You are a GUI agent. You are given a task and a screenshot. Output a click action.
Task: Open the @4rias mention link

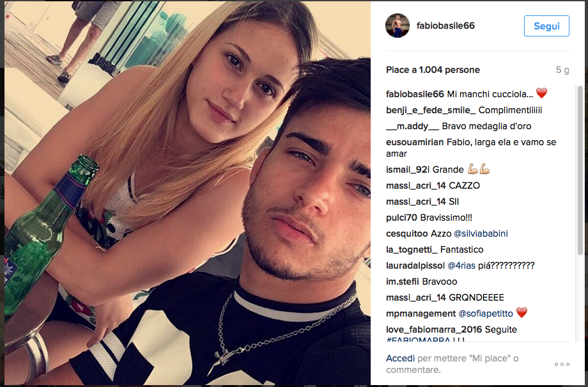(x=461, y=265)
